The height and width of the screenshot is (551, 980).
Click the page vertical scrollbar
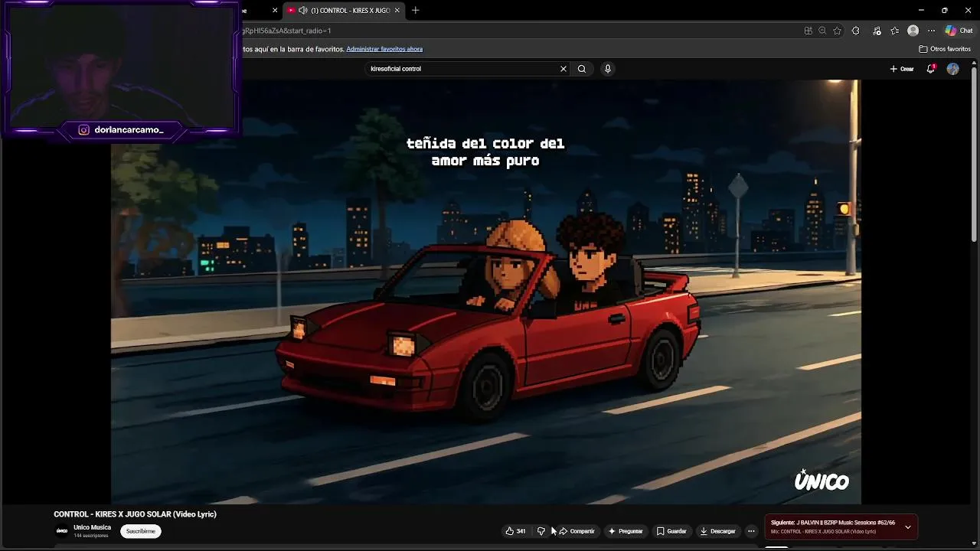point(975,153)
